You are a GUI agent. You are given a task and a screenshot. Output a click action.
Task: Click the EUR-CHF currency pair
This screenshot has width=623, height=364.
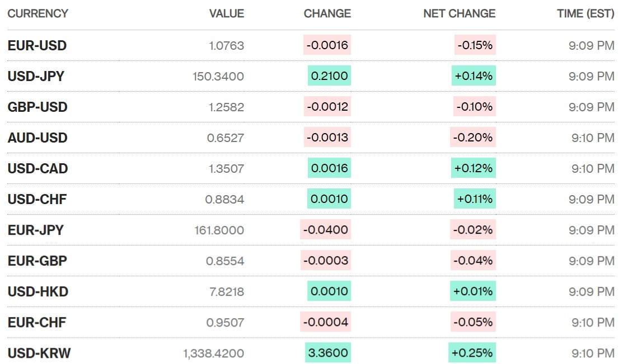click(x=37, y=323)
